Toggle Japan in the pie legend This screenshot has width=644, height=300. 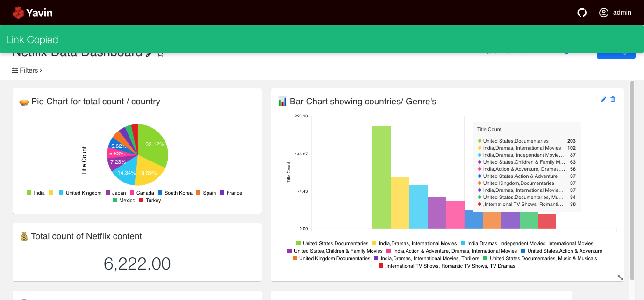click(115, 193)
